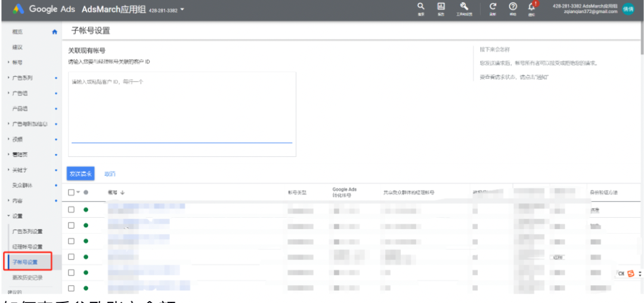Open 经理帐号设置 in the sidebar
Viewport: 644px width, 303px height.
[x=27, y=246]
